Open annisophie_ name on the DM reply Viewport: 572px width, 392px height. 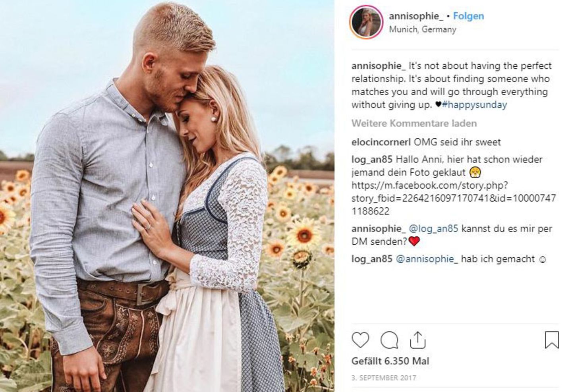pyautogui.click(x=379, y=229)
